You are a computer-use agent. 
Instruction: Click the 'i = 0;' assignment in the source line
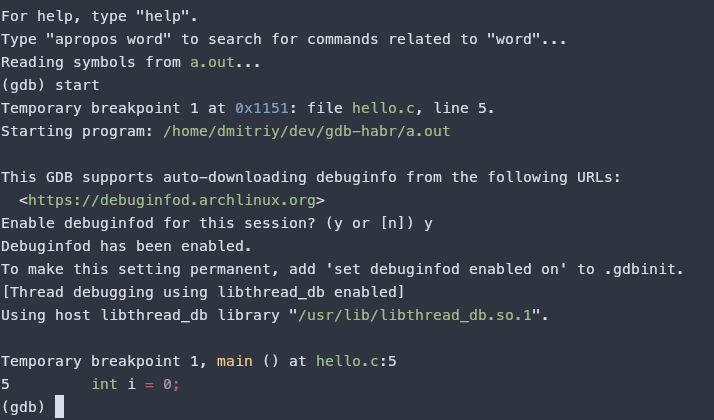coord(153,384)
